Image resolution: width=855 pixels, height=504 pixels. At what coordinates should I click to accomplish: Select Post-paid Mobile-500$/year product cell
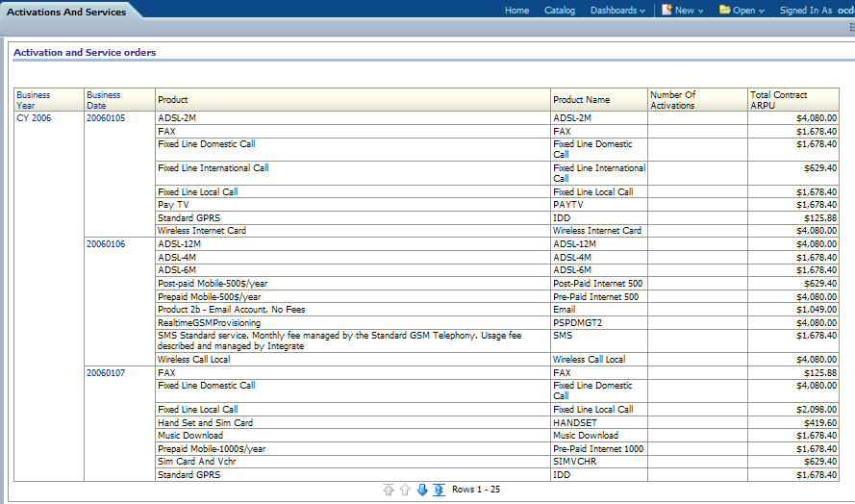(353, 283)
